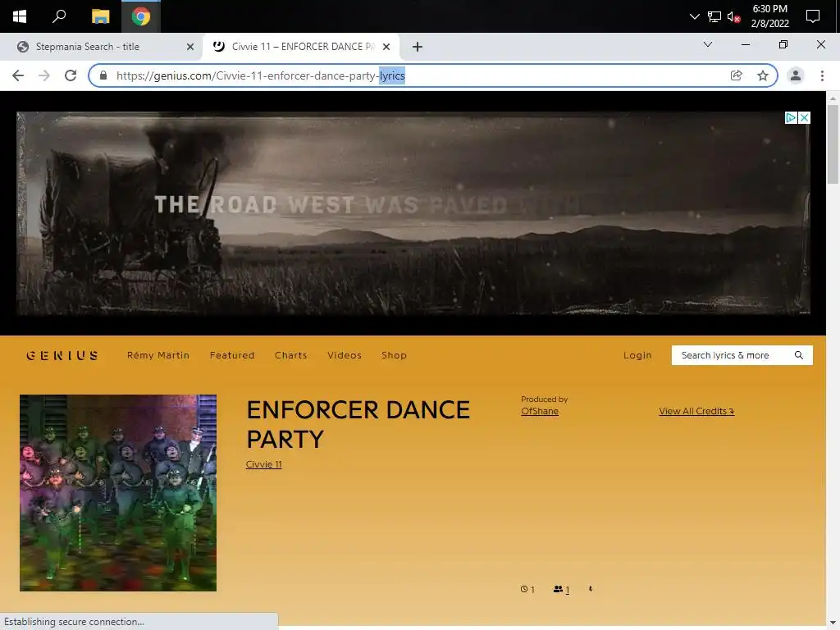The image size is (840, 630).
Task: Launch File Explorer from the taskbar
Action: coord(100,16)
